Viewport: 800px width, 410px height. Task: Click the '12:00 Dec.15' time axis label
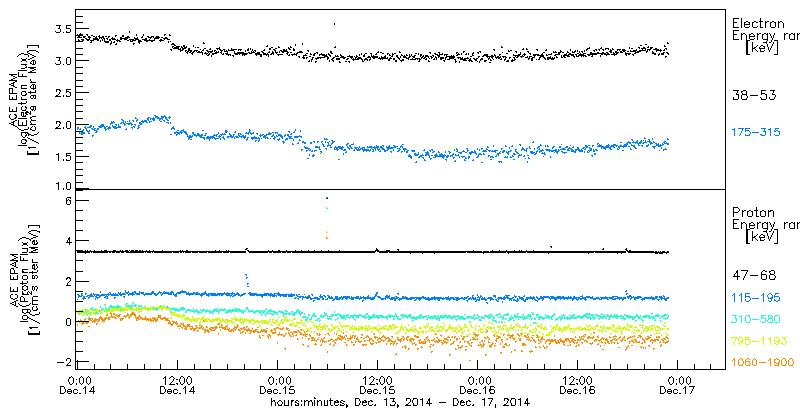coord(378,385)
